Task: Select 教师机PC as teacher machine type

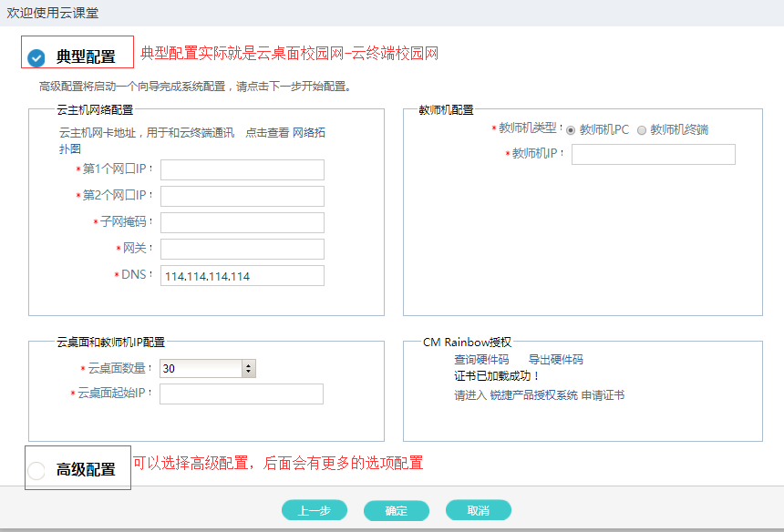Action: coord(571,130)
